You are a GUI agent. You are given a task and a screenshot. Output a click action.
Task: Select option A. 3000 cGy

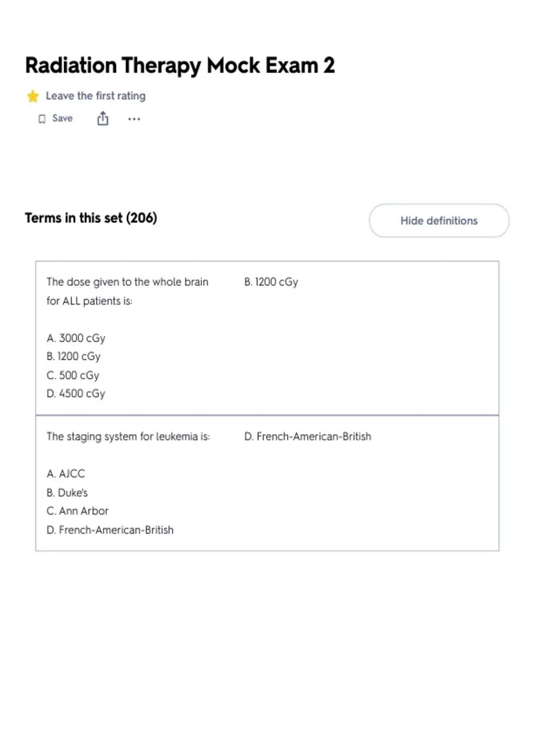click(x=76, y=338)
